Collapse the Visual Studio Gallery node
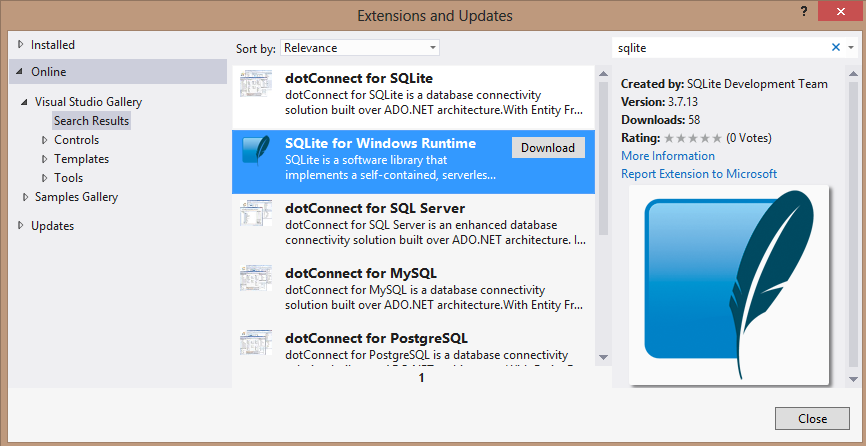Screen dimensions: 866x446 click(25, 102)
